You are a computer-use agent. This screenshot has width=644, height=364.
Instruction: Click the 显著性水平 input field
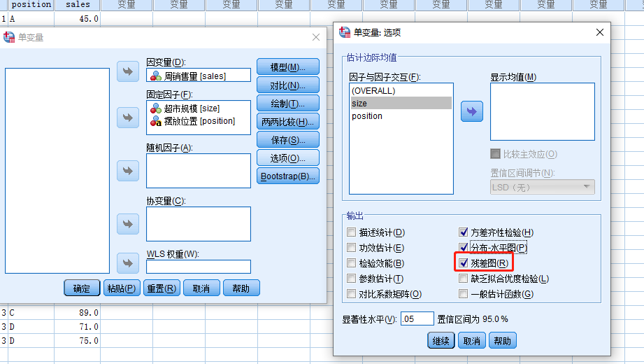[x=417, y=318]
